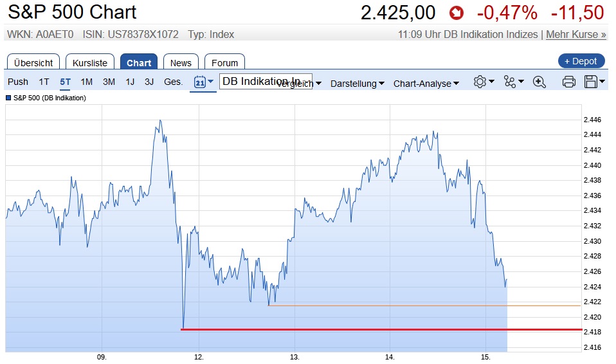
Task: Click the 14. date axis label
Action: 390,357
